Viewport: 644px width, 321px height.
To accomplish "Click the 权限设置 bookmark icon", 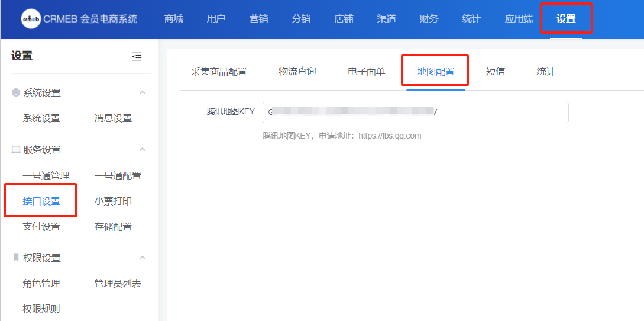I will (x=16, y=258).
